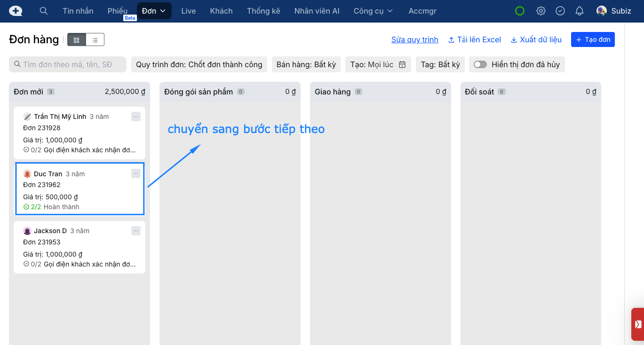Open search from the top bar
The width and height of the screenshot is (644, 345).
pyautogui.click(x=44, y=11)
